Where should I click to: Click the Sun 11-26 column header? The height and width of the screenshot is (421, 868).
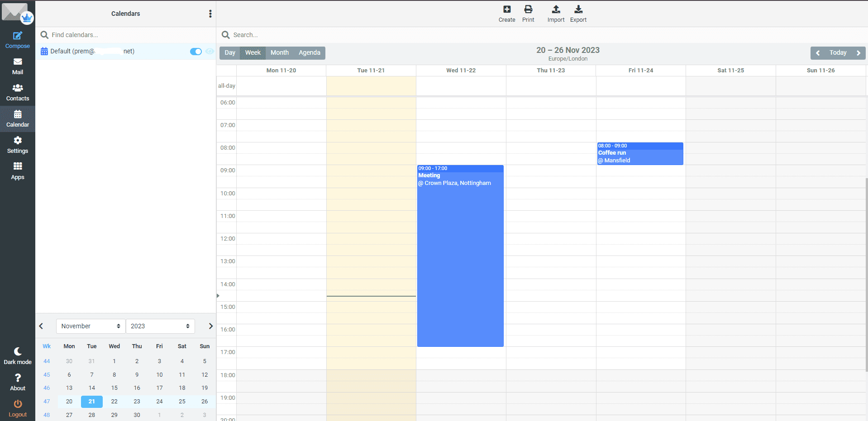click(820, 71)
